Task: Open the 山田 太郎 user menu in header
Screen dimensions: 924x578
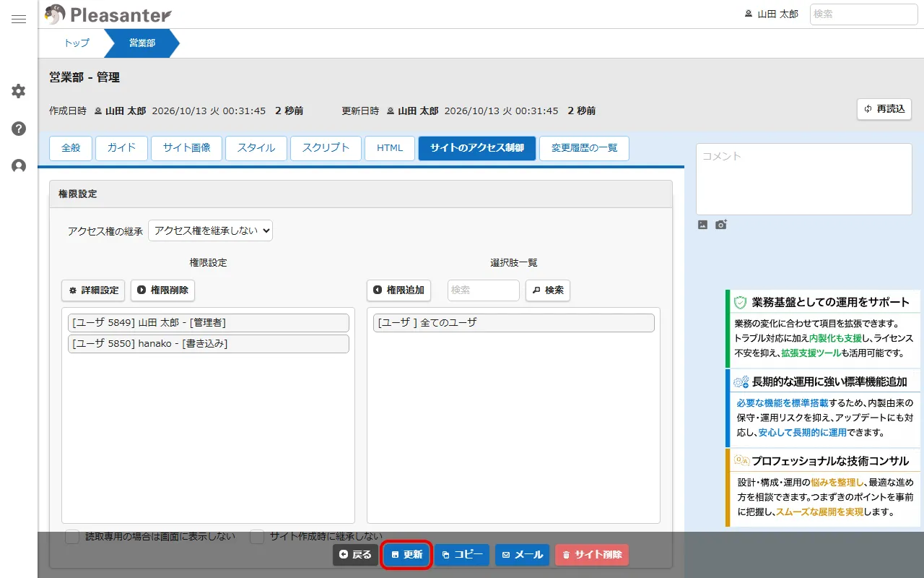Action: pyautogui.click(x=772, y=14)
